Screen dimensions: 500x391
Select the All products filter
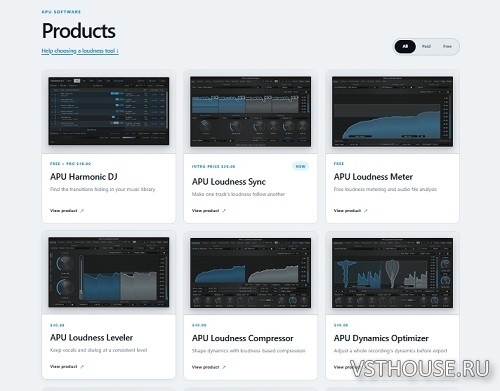[x=405, y=47]
